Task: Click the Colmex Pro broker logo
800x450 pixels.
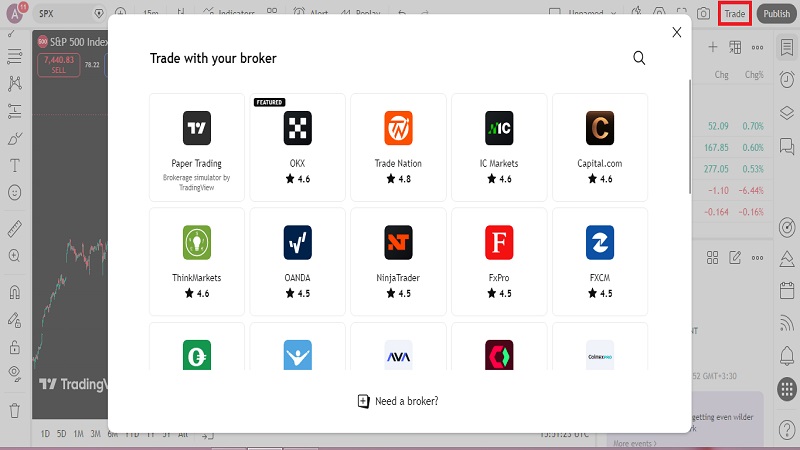Action: [599, 355]
